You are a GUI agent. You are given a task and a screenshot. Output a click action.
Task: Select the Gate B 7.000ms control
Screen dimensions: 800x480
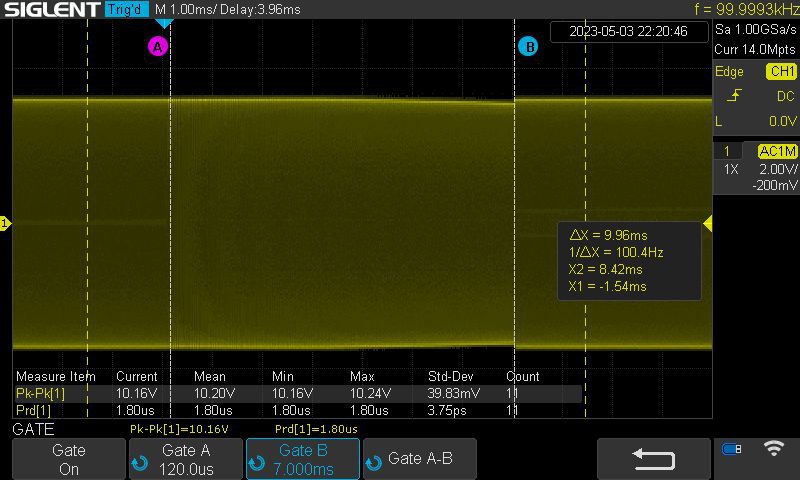(303, 459)
